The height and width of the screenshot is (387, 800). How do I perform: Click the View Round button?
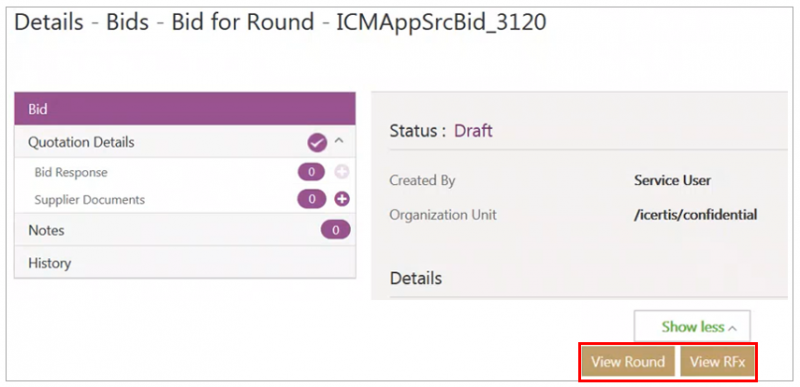pyautogui.click(x=628, y=362)
